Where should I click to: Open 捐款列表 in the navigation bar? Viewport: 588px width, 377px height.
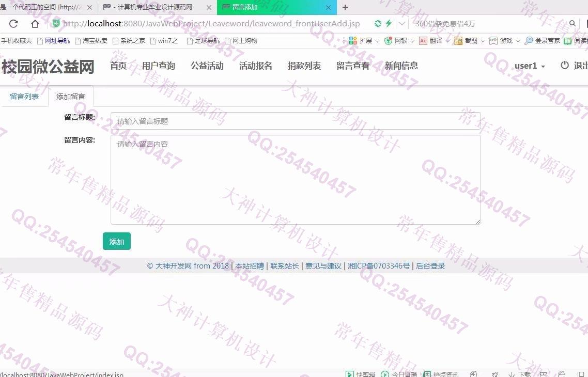coord(304,66)
